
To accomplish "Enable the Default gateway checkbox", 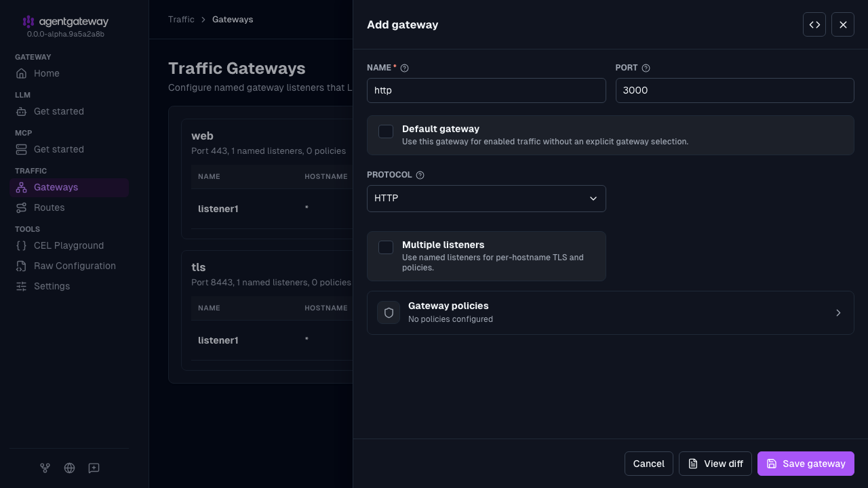I will [386, 131].
